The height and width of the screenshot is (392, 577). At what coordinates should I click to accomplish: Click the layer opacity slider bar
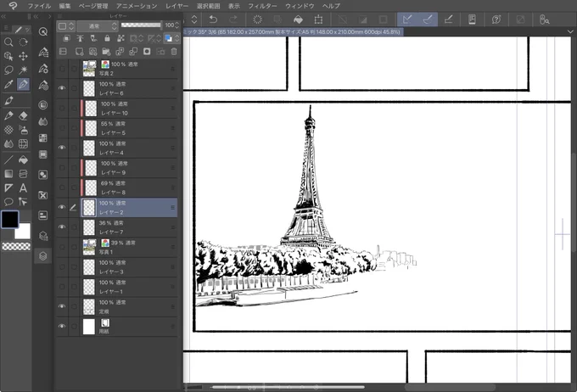click(x=141, y=25)
